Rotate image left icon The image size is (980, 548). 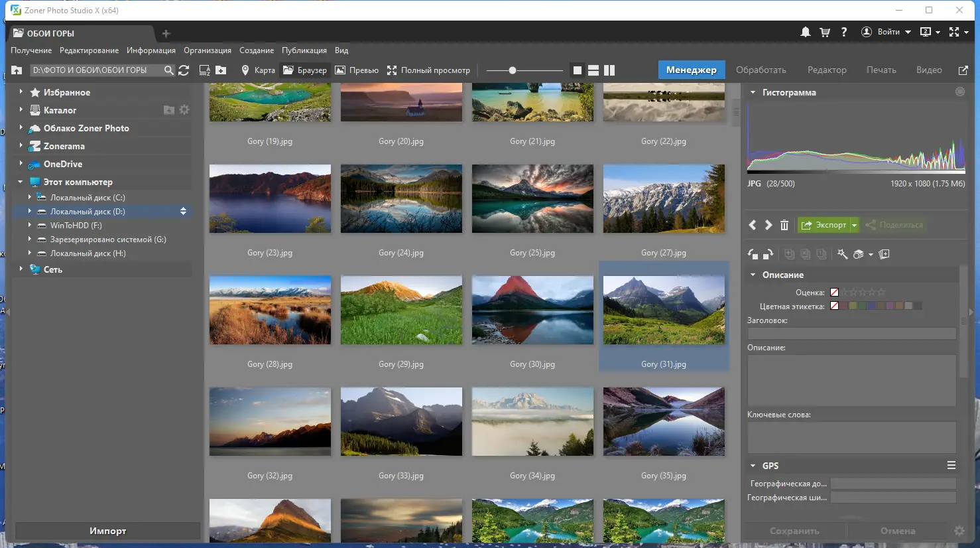pyautogui.click(x=753, y=254)
